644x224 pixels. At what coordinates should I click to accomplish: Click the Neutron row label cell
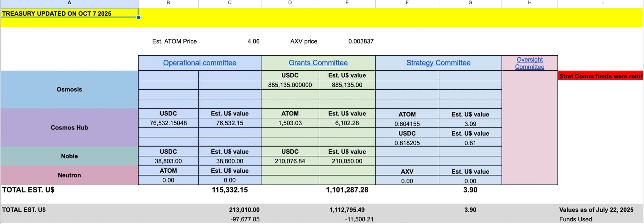[x=69, y=175]
